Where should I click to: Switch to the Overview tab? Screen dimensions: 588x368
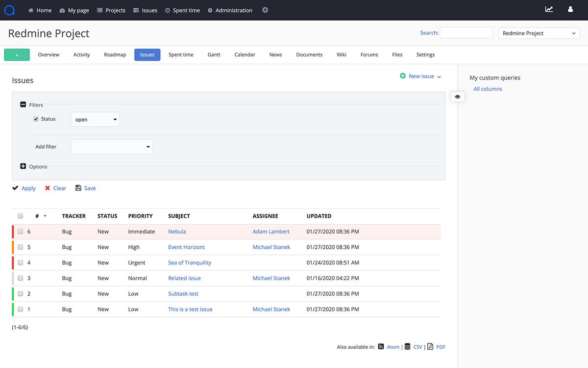pyautogui.click(x=49, y=55)
